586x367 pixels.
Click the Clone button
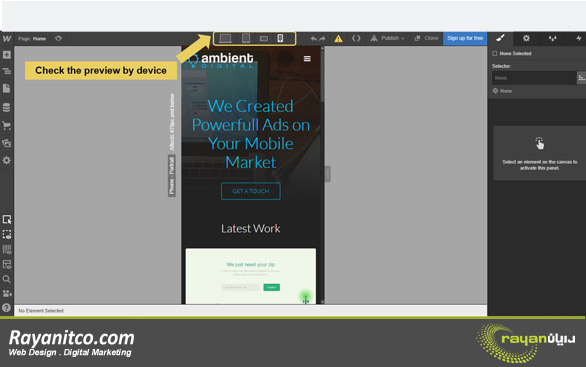[x=426, y=38]
